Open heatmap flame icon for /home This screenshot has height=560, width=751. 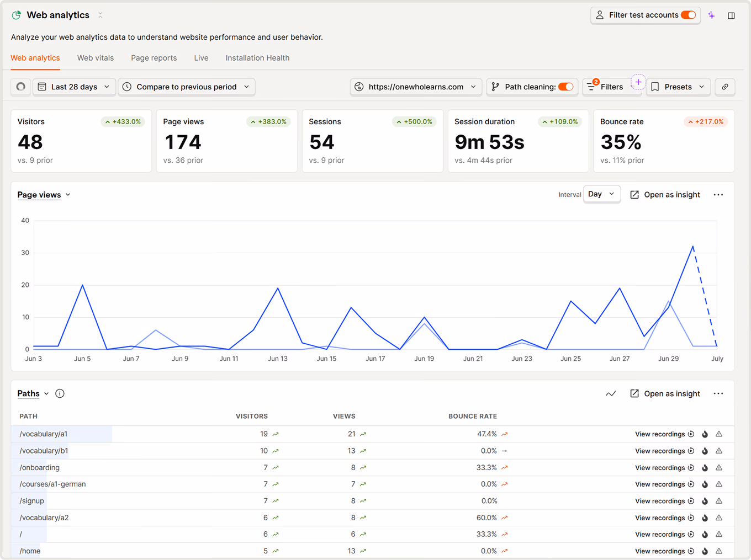[705, 551]
